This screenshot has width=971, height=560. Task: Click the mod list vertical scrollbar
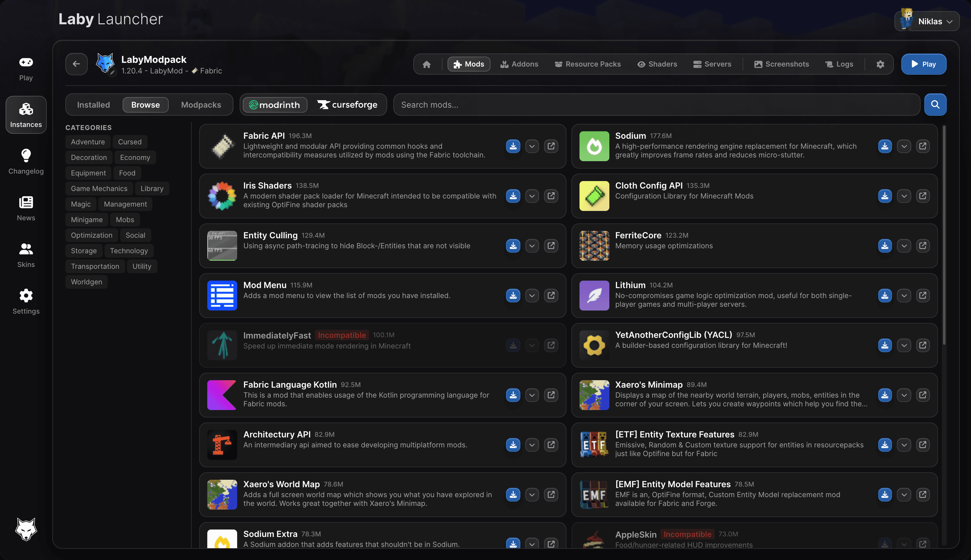click(943, 235)
